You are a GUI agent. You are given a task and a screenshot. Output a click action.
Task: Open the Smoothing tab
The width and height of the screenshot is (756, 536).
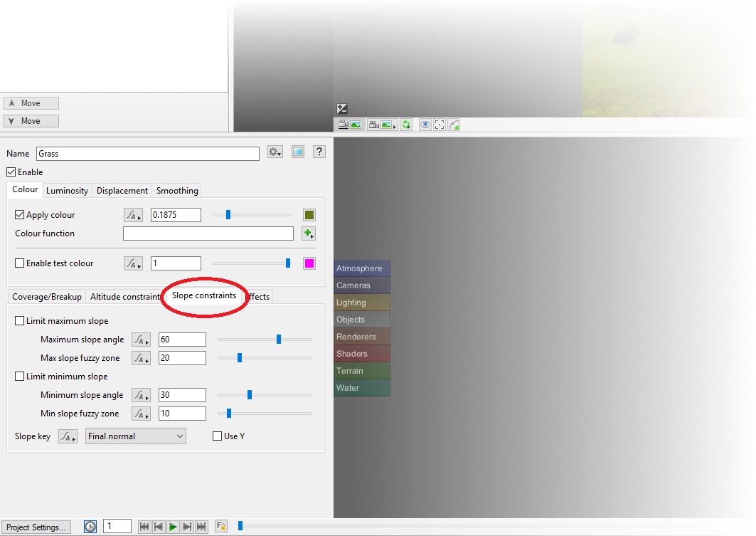coord(177,191)
